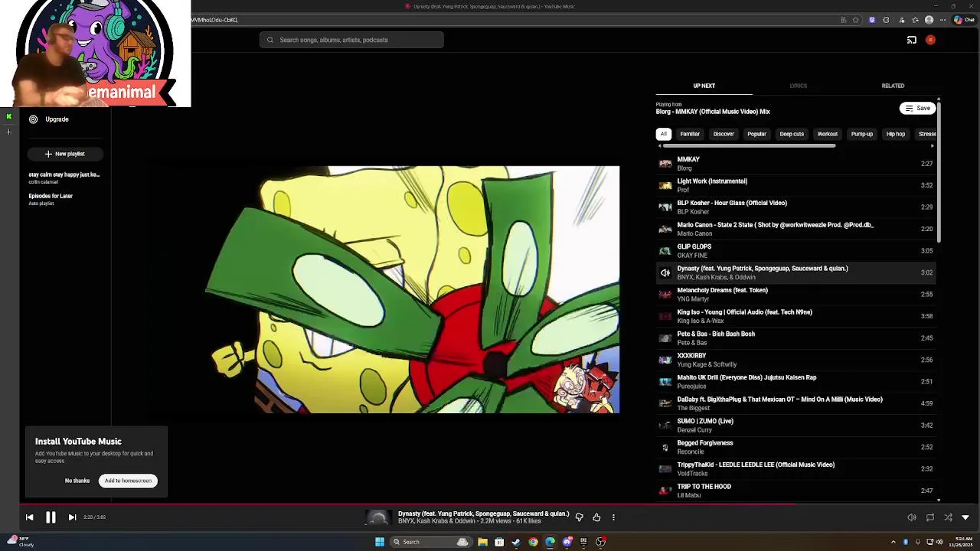This screenshot has height=551, width=980.
Task: Click inside the search songs, albums, artists field
Action: point(351,40)
